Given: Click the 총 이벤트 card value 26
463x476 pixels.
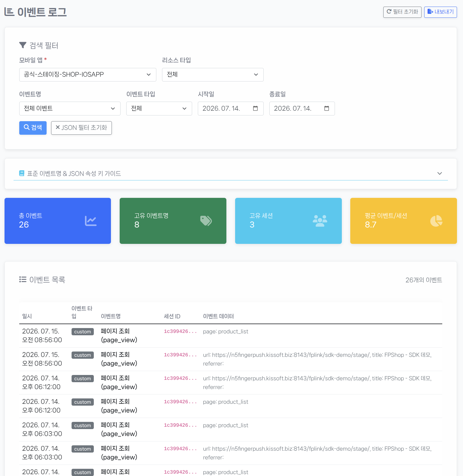Looking at the screenshot, I should (x=24, y=225).
